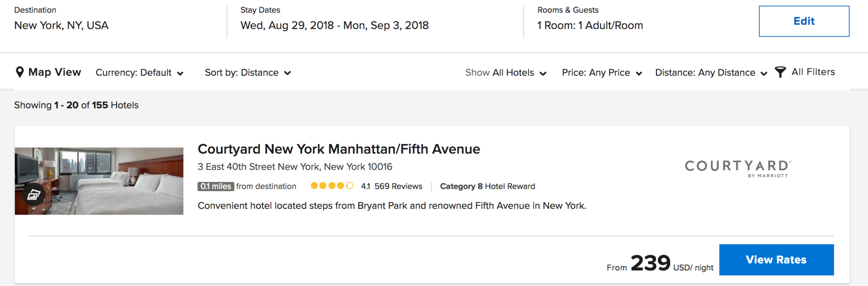Image resolution: width=868 pixels, height=286 pixels.
Task: Click the yellow rating circles
Action: [x=332, y=186]
